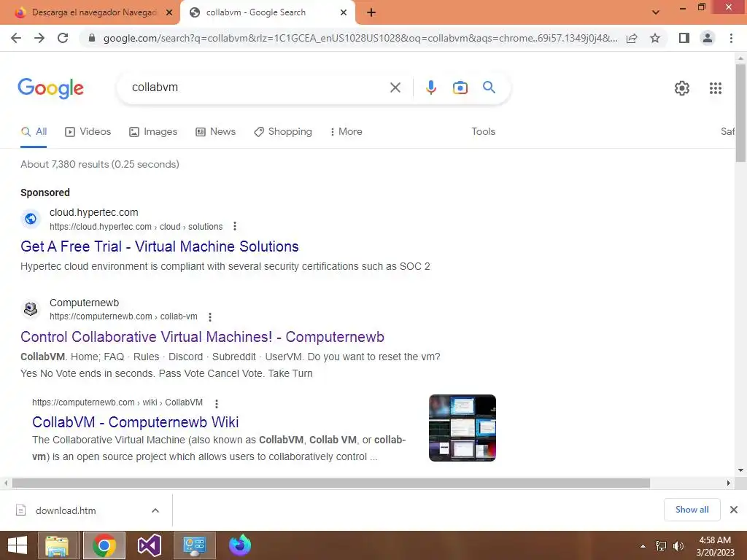Viewport: 747px width, 560px height.
Task: Show hidden system tray icons
Action: [643, 546]
